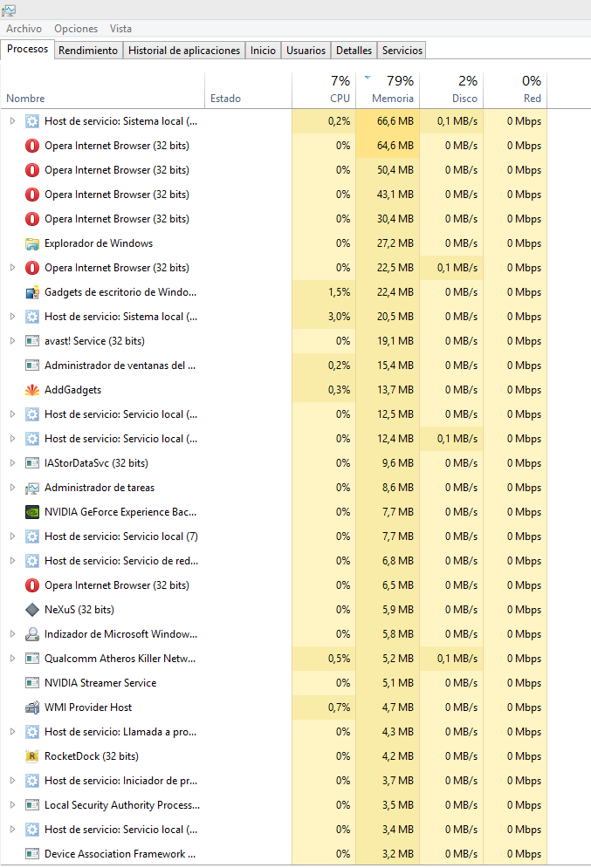Expand Local Security Authority Process row

coord(12,805)
